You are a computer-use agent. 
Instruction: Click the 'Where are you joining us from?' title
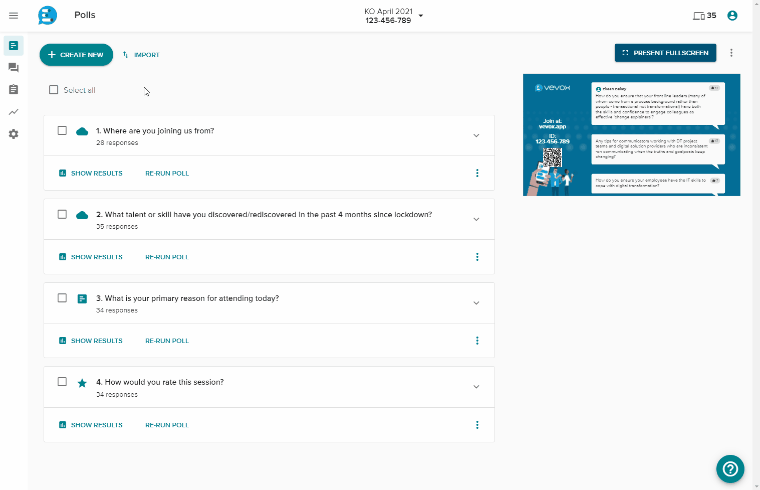point(155,131)
